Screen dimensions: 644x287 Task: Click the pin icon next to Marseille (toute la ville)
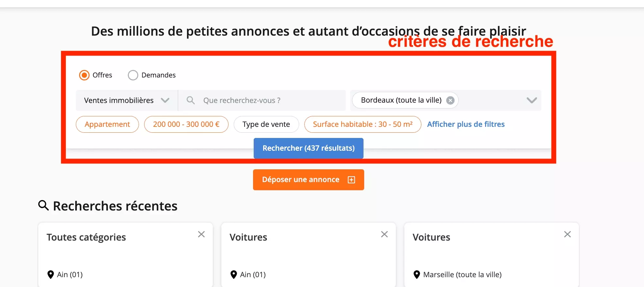pyautogui.click(x=416, y=275)
